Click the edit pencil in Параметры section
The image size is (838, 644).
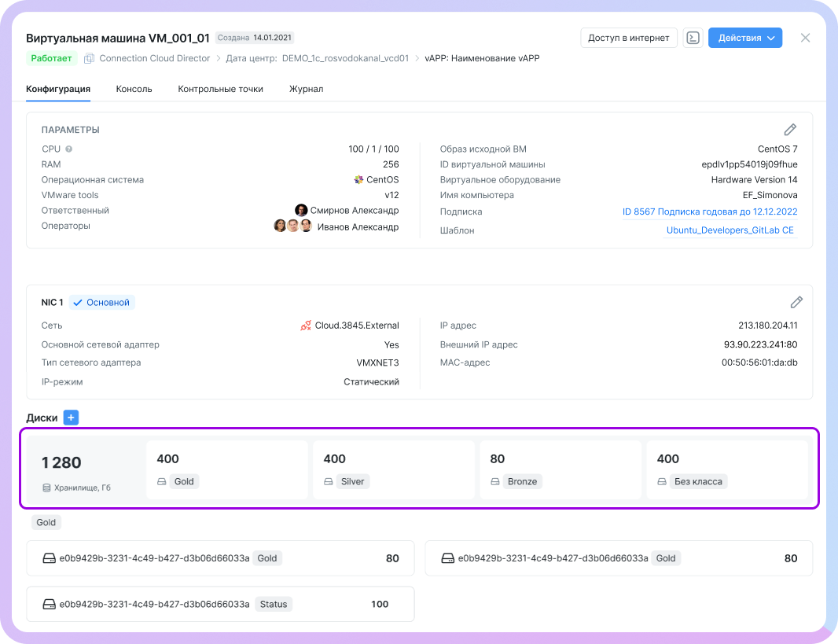[790, 130]
